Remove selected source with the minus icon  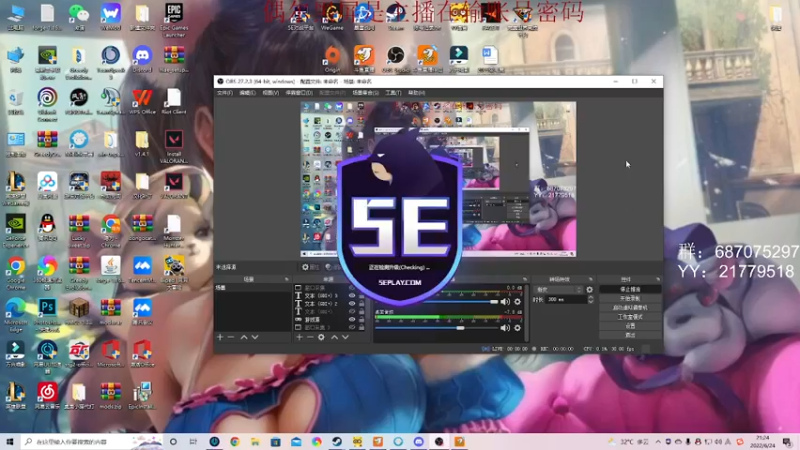click(x=310, y=337)
